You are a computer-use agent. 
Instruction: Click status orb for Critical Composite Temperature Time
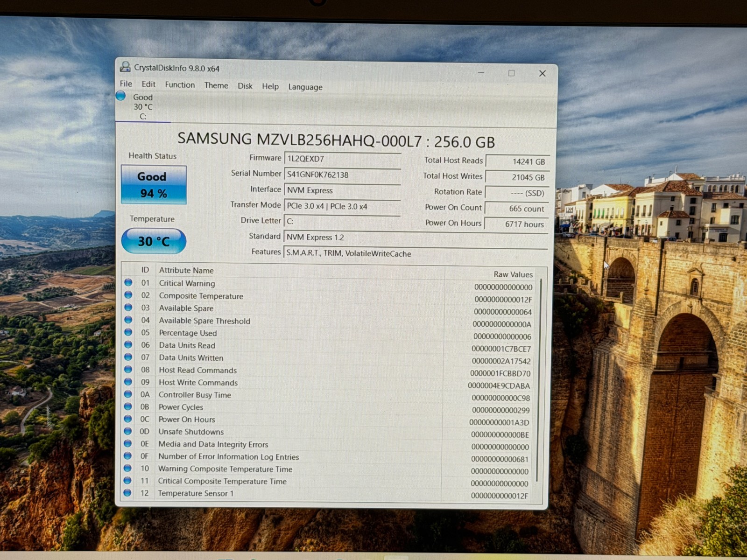pos(127,480)
